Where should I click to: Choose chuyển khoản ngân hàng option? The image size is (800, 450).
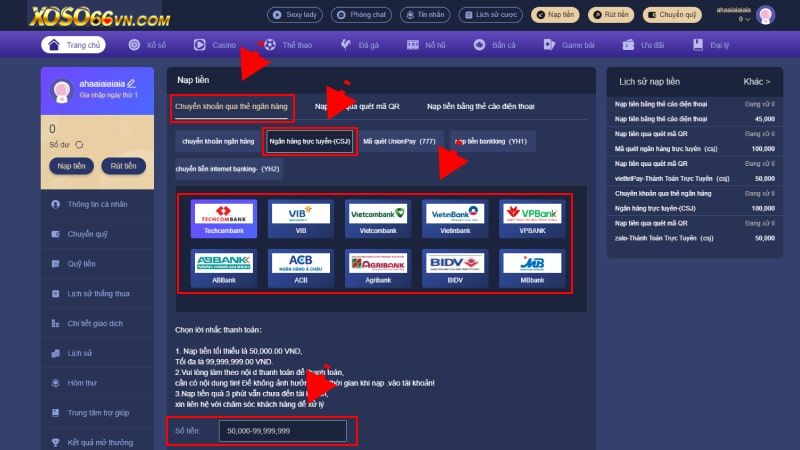coord(218,141)
